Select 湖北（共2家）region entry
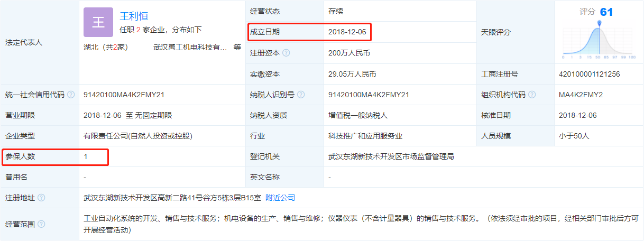Screen dimensions: 644x241 (x=106, y=47)
